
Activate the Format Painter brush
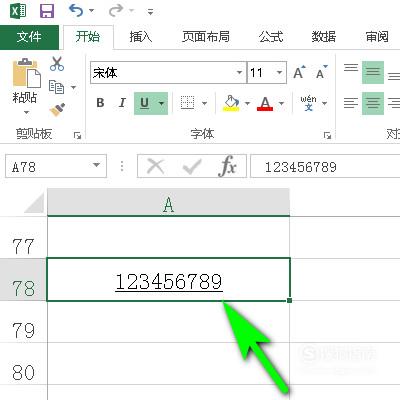point(57,110)
